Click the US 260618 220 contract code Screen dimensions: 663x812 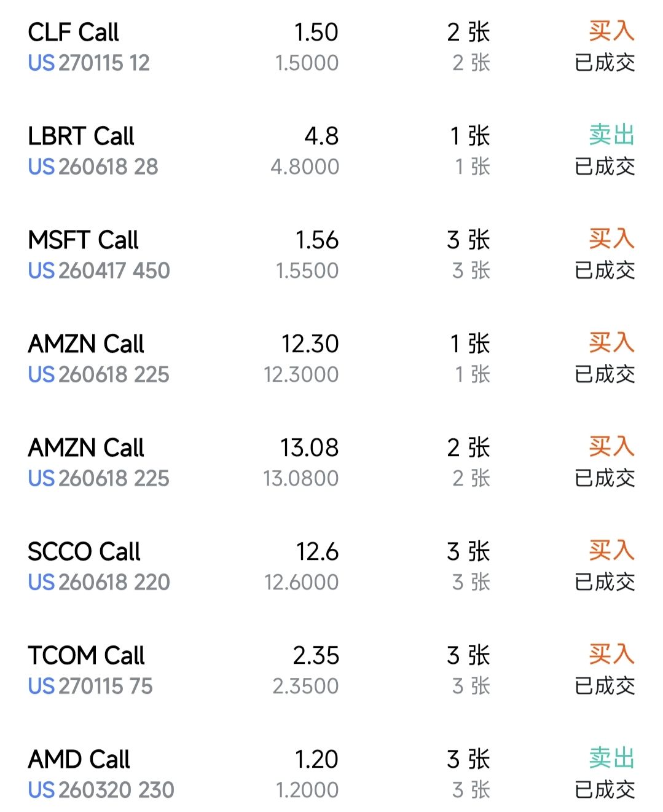(99, 582)
